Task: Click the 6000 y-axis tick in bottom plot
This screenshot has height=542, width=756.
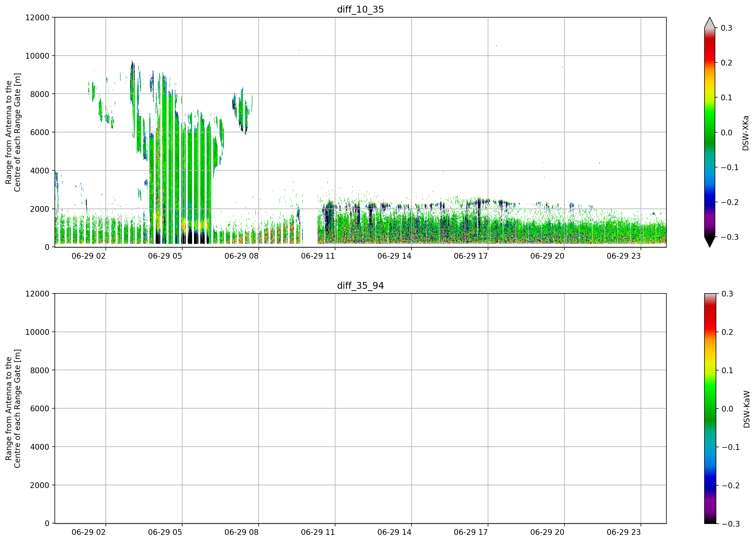Action: [x=40, y=409]
